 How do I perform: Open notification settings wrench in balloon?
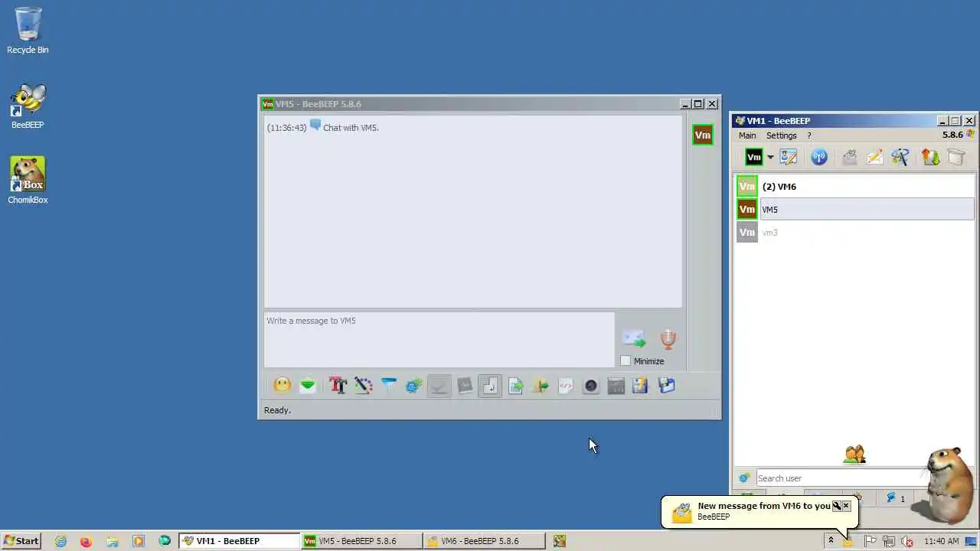coord(837,506)
